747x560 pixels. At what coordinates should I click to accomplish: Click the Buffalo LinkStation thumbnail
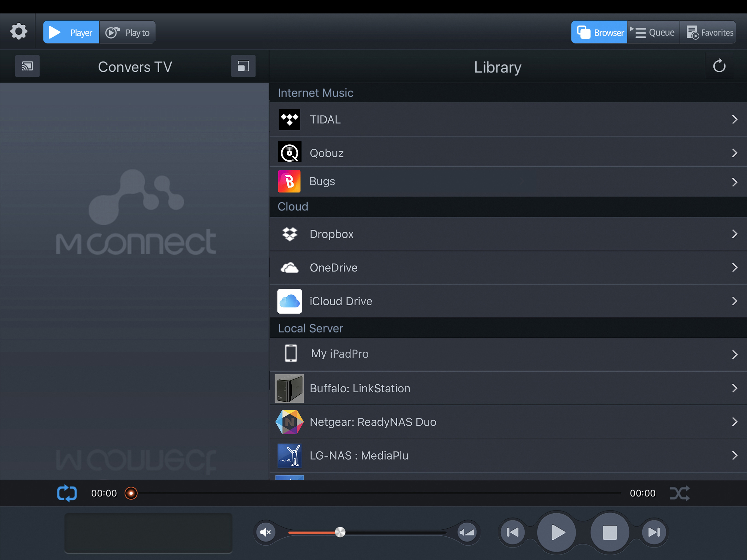(289, 389)
